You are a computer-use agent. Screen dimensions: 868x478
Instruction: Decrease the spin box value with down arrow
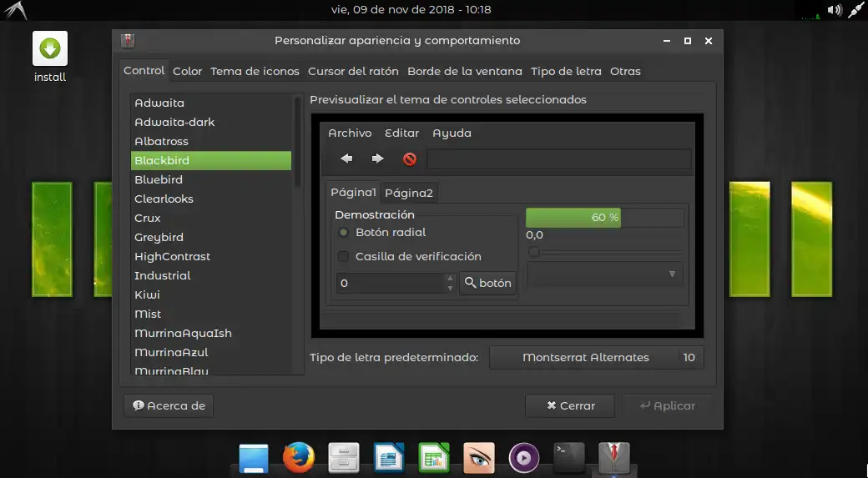click(450, 288)
